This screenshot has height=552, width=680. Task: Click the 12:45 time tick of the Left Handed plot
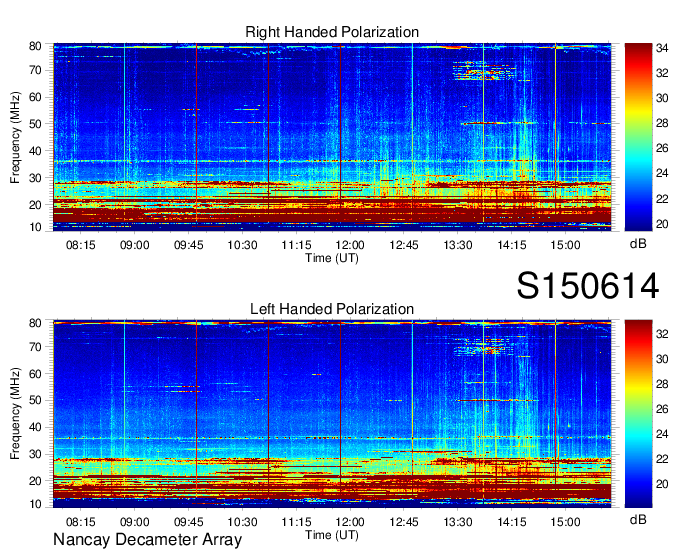coord(404,522)
